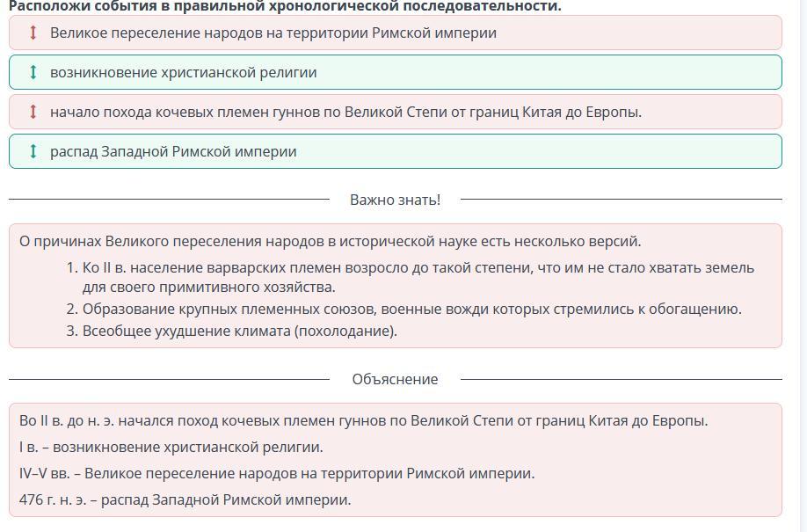
Task: Click the green sort arrow beside "распад Западной Римской империи"
Action: pos(33,151)
